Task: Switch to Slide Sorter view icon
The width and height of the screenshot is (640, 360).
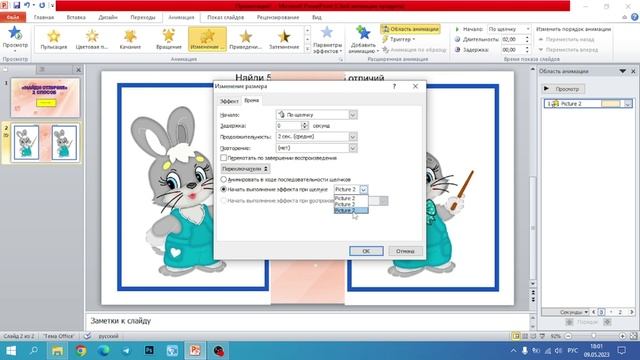Action: [525, 336]
